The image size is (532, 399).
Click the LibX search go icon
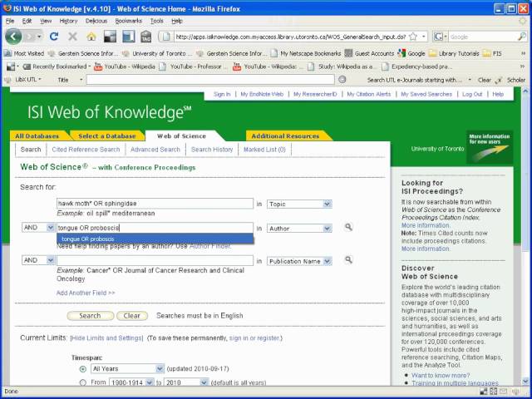click(x=342, y=80)
